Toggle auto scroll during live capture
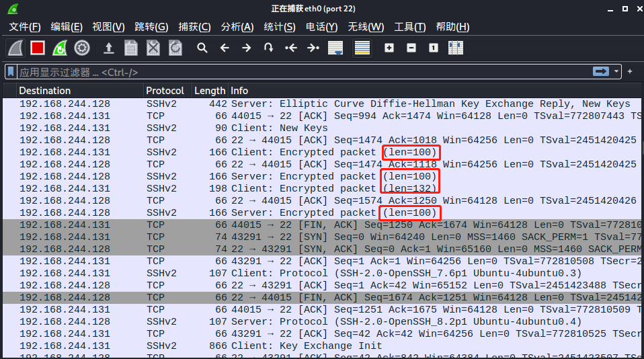 click(335, 48)
